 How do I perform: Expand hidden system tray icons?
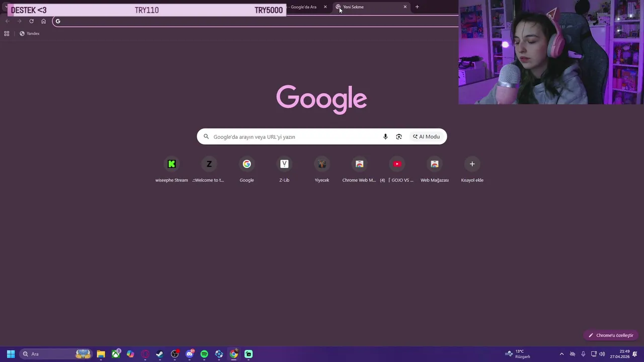tap(561, 354)
